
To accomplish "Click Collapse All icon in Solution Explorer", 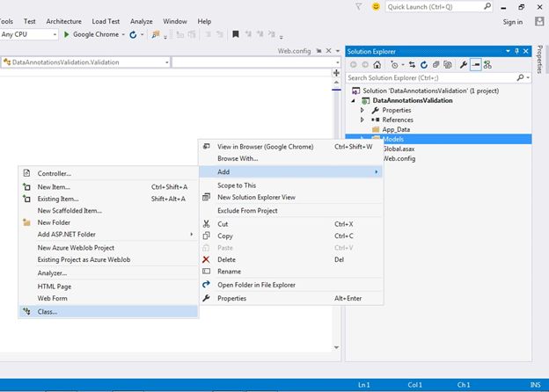I will (x=436, y=65).
